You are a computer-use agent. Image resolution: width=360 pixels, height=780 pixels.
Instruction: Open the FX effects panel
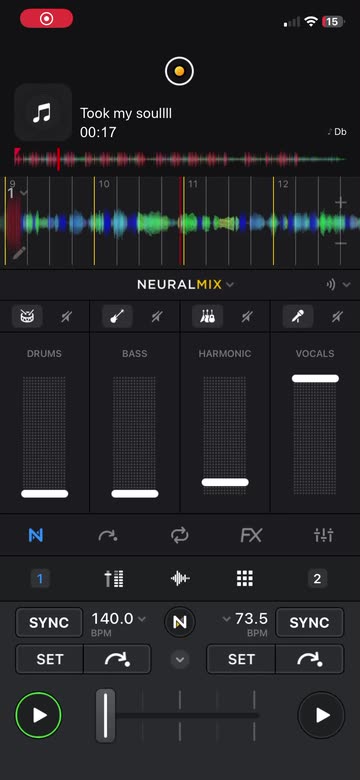pyautogui.click(x=251, y=536)
